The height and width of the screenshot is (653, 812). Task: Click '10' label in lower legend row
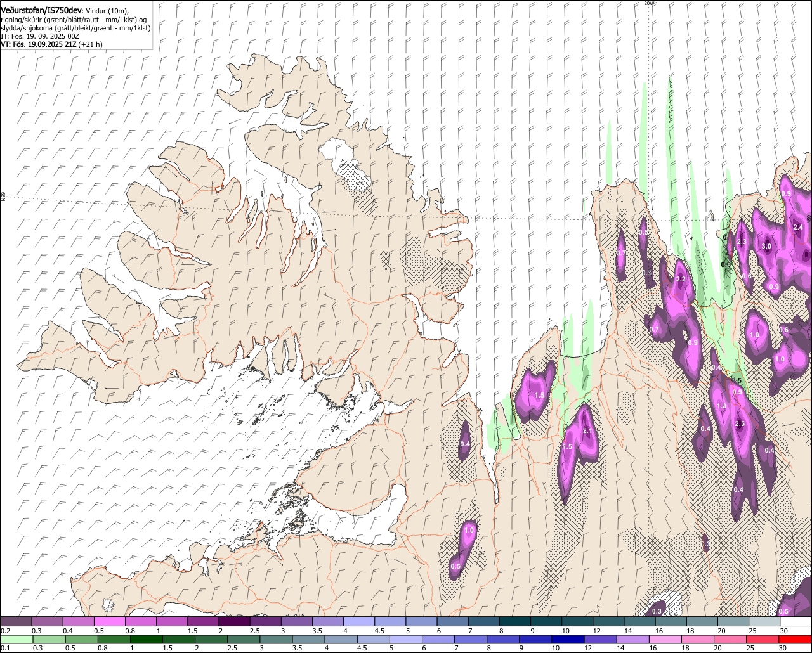click(556, 648)
